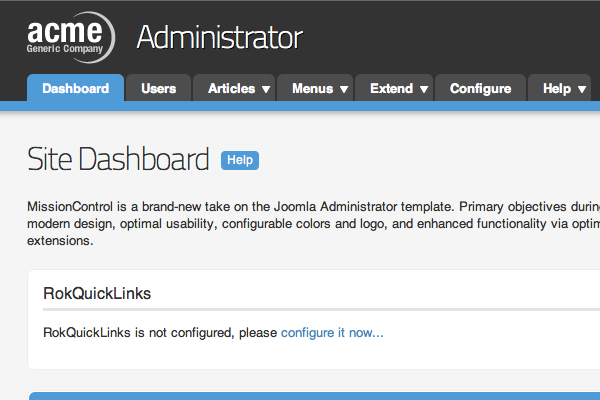Open the Dashboard tab

(x=76, y=88)
